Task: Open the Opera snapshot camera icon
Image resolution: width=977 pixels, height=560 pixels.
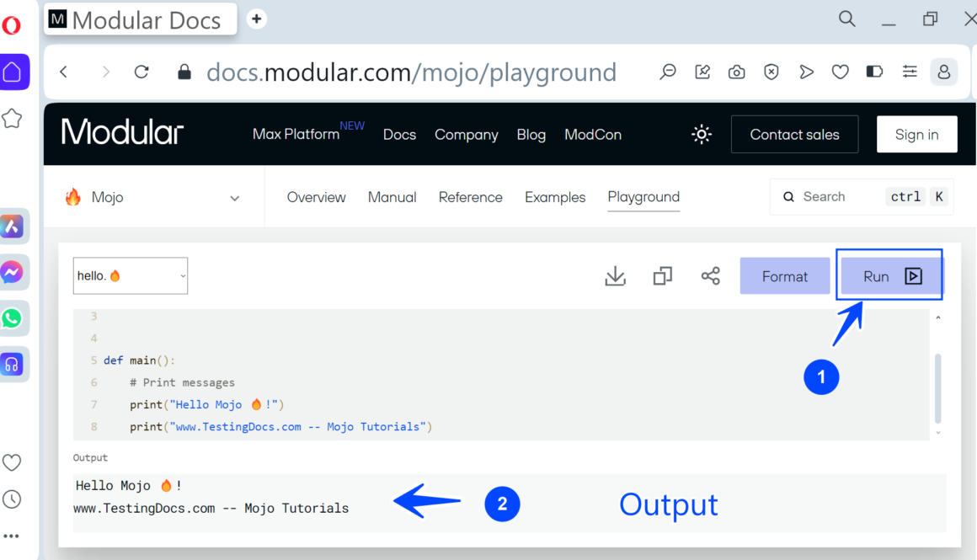Action: click(x=737, y=72)
